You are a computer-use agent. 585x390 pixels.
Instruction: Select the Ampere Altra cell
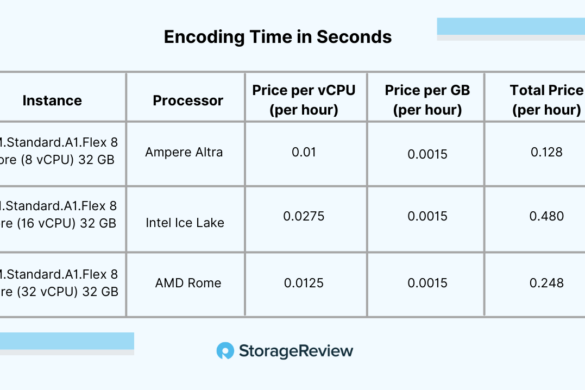click(x=184, y=152)
